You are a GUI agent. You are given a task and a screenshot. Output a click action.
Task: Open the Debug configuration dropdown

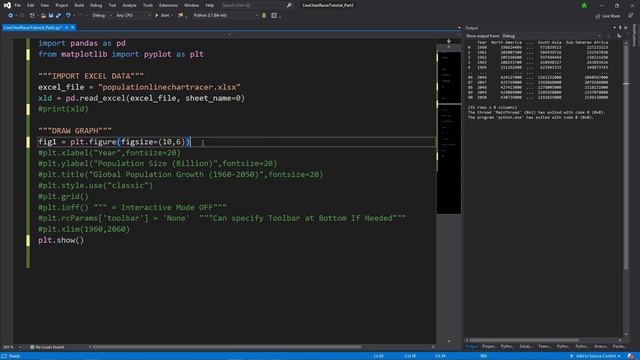point(102,16)
